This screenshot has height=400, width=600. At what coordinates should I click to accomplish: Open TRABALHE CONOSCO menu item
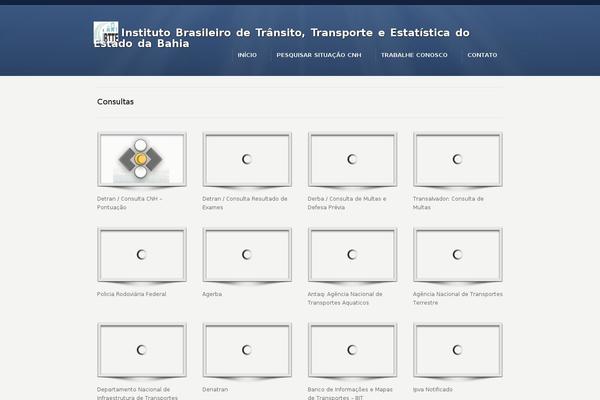[414, 55]
